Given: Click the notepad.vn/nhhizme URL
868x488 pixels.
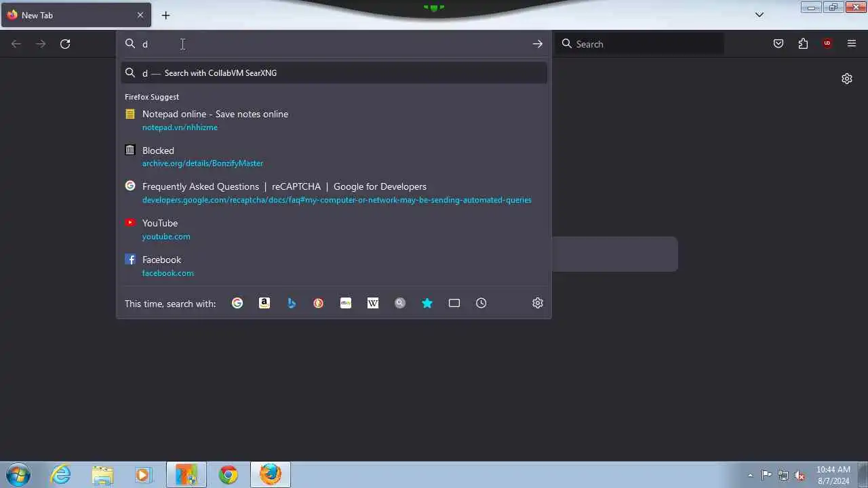Looking at the screenshot, I should tap(180, 127).
